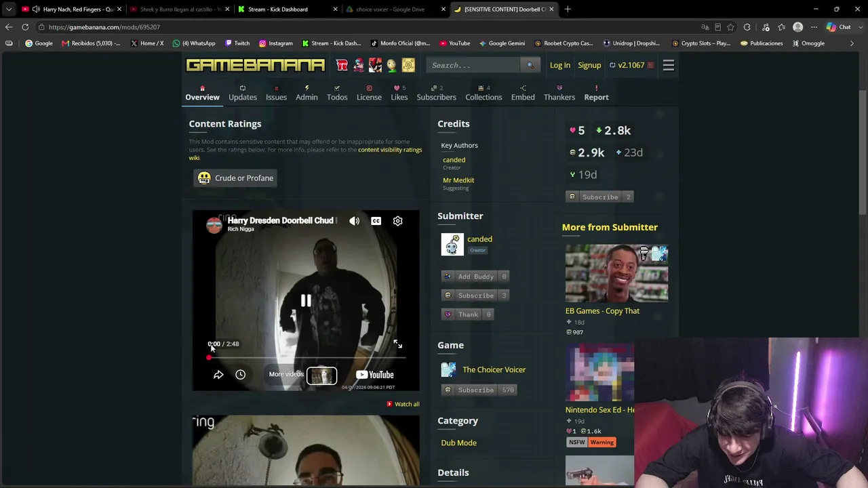
Task: Seek on the video progress bar
Action: (x=306, y=357)
